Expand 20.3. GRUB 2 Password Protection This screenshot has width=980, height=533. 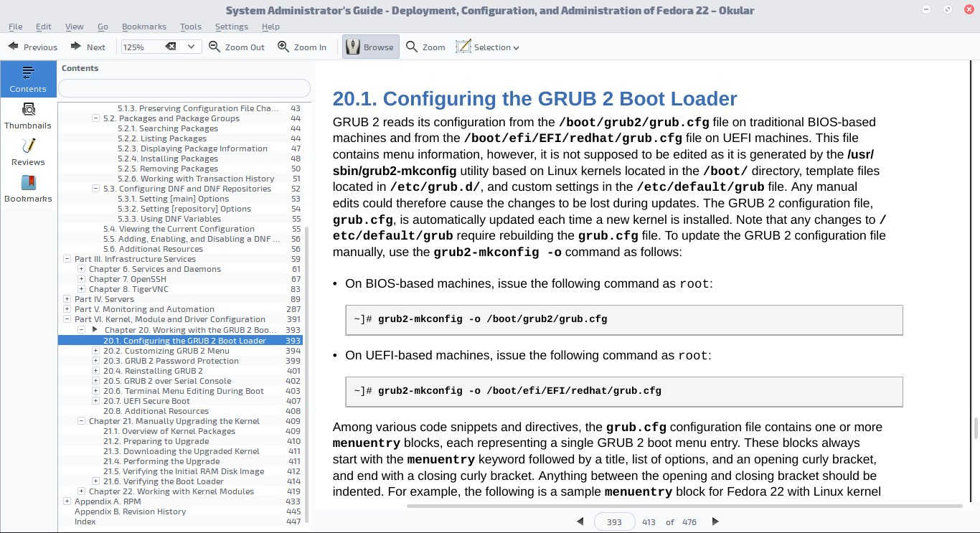(x=96, y=361)
